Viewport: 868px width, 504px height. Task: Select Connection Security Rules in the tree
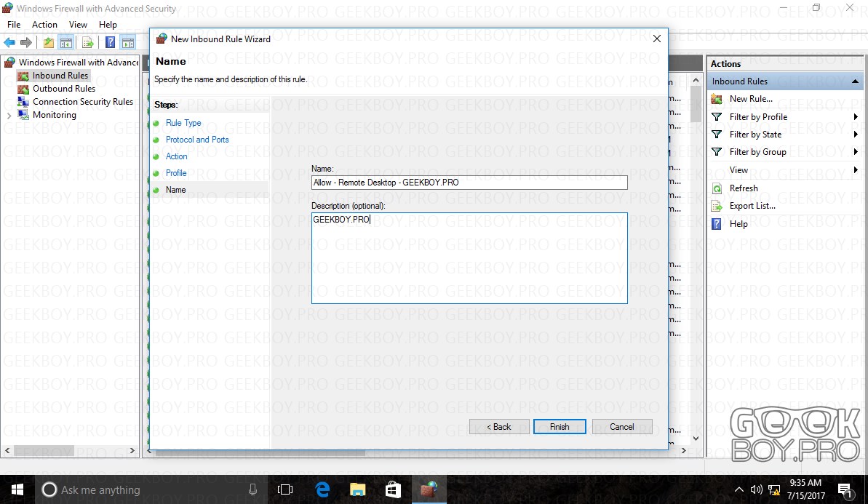coord(82,103)
